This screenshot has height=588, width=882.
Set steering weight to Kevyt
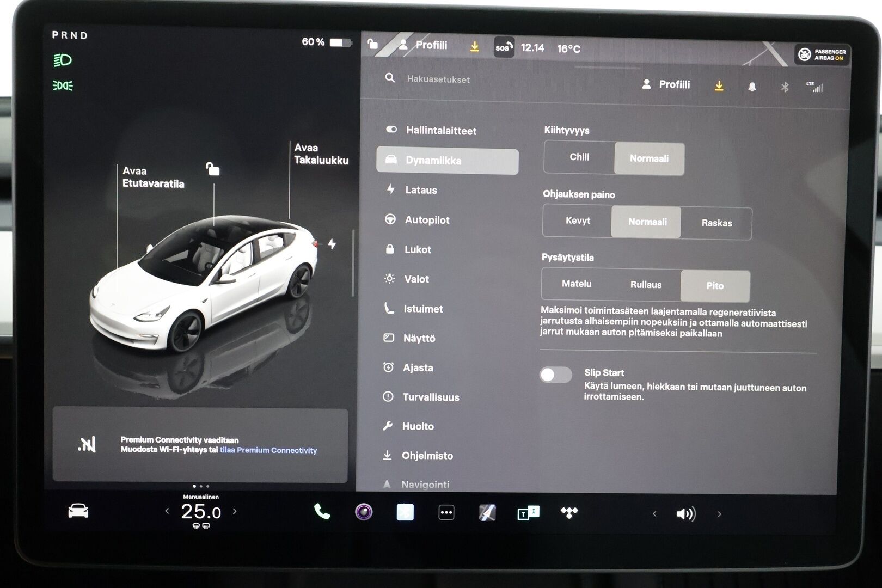click(x=578, y=220)
